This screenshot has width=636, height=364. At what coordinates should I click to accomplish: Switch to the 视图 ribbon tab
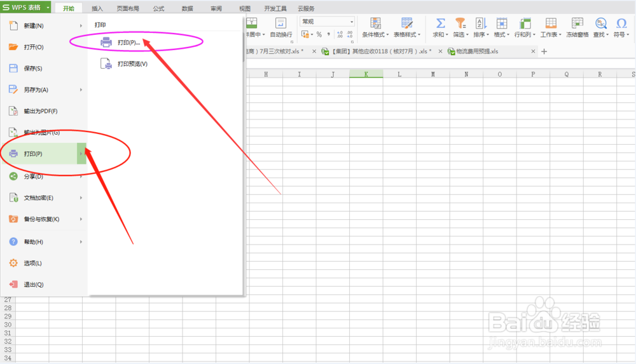click(245, 8)
